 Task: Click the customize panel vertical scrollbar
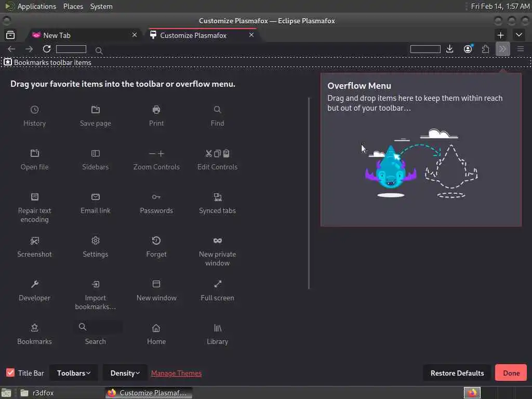click(309, 193)
